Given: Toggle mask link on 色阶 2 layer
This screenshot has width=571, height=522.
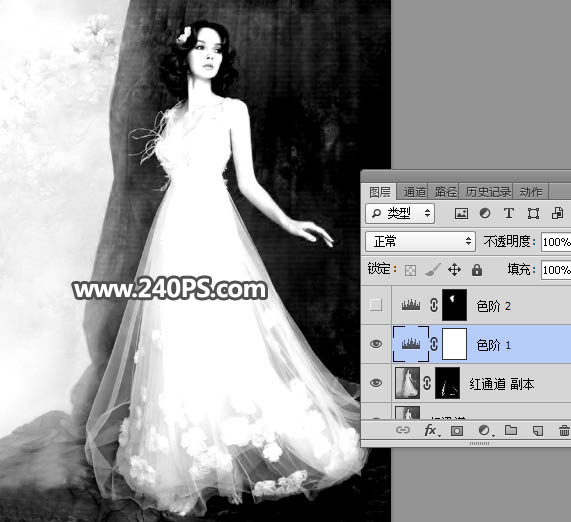Looking at the screenshot, I should point(433,305).
